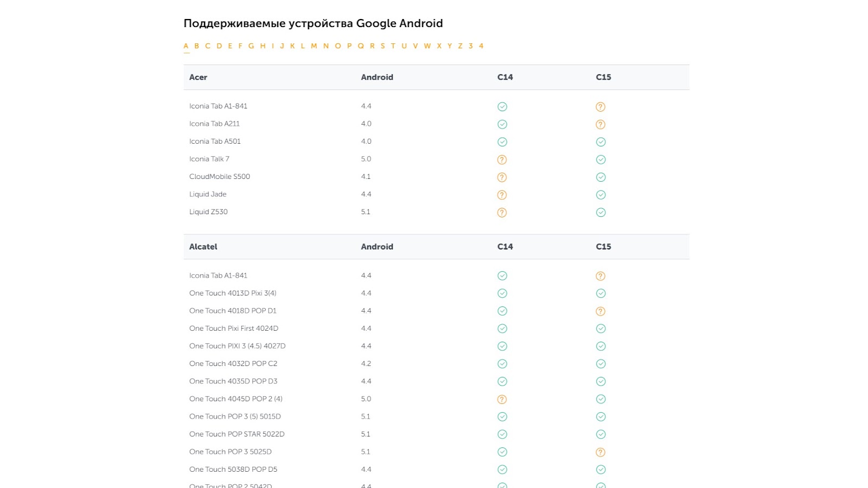Jump to letter A in alphabet index
868x488 pixels.
click(x=186, y=46)
